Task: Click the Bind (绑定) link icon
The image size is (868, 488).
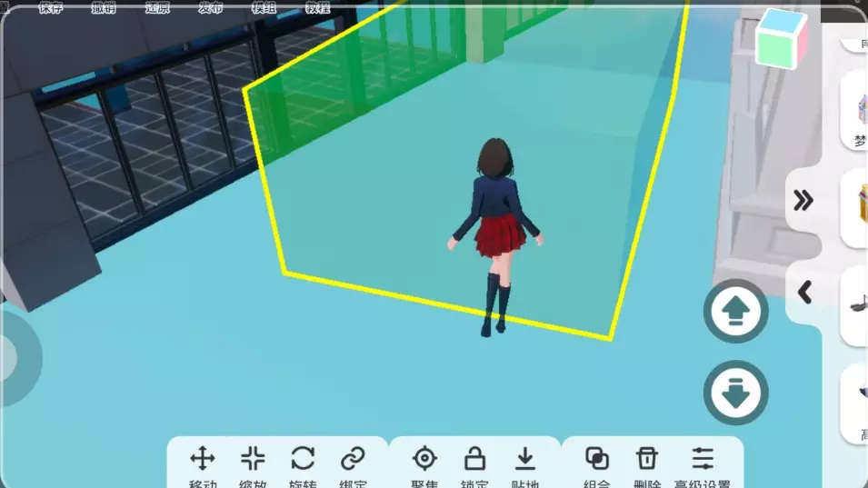Action: tap(353, 459)
